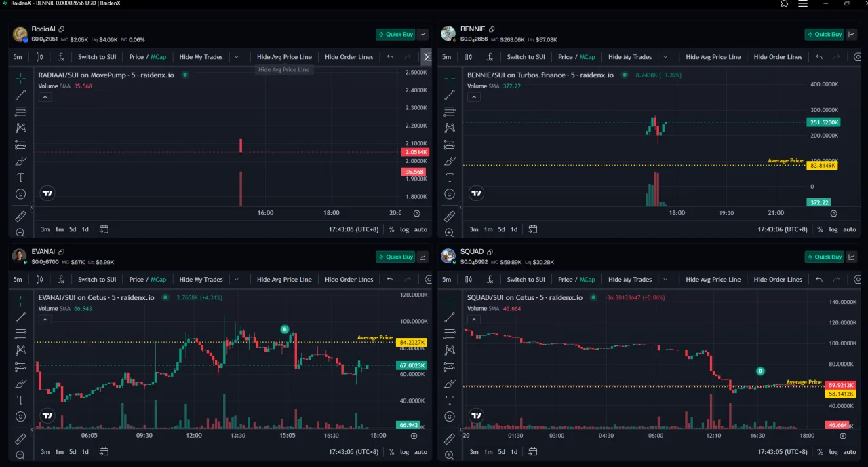The height and width of the screenshot is (467, 868).
Task: Open browser extensions puzzle icon
Action: 784,3
